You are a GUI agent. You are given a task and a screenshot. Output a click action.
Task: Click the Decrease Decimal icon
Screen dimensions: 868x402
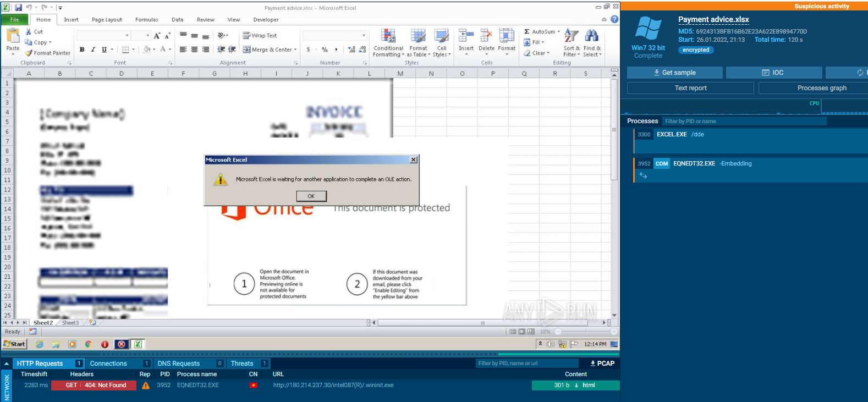click(362, 49)
